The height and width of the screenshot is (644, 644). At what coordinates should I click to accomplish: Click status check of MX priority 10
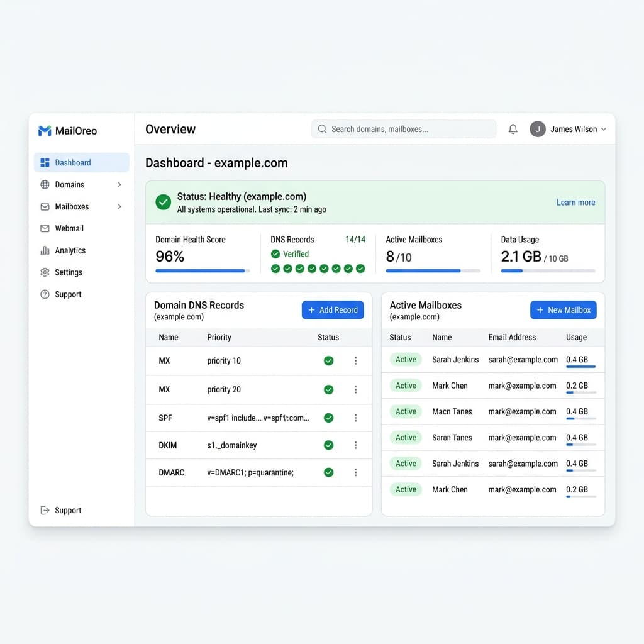[328, 360]
